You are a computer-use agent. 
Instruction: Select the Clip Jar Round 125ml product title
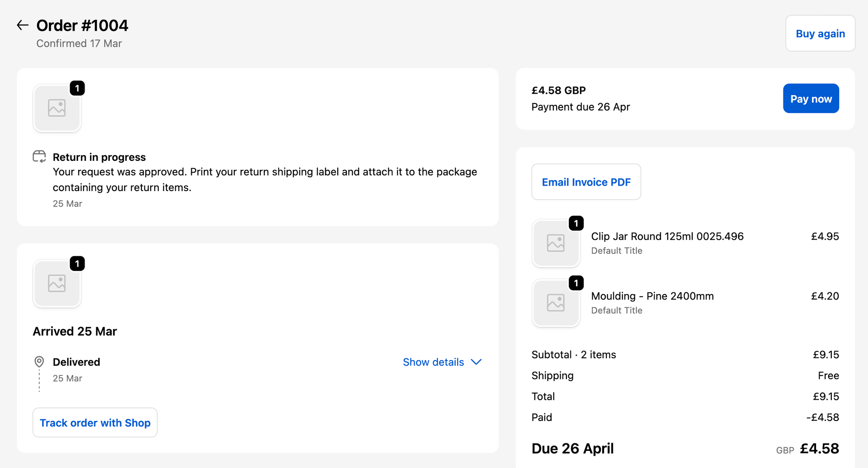pyautogui.click(x=667, y=236)
